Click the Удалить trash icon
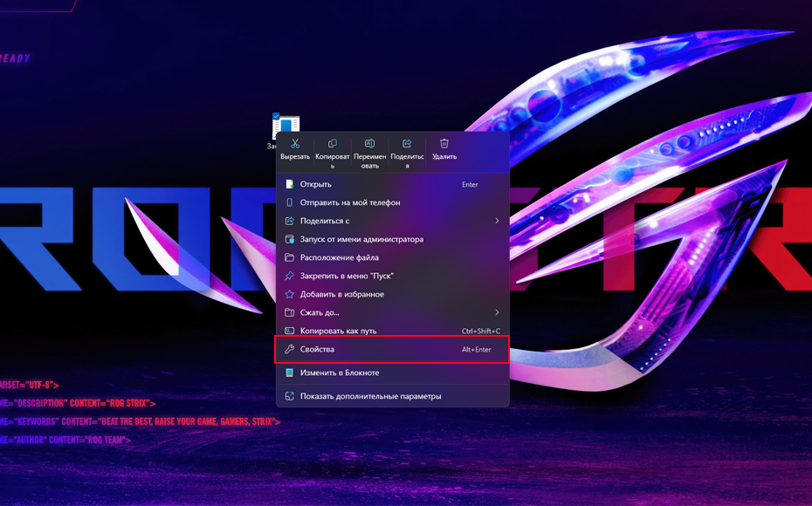 tap(444, 143)
